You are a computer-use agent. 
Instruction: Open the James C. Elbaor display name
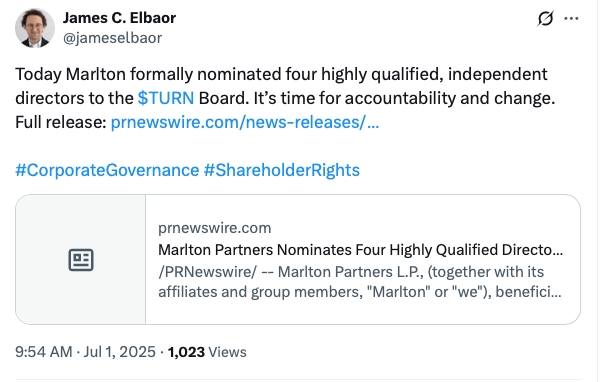119,18
